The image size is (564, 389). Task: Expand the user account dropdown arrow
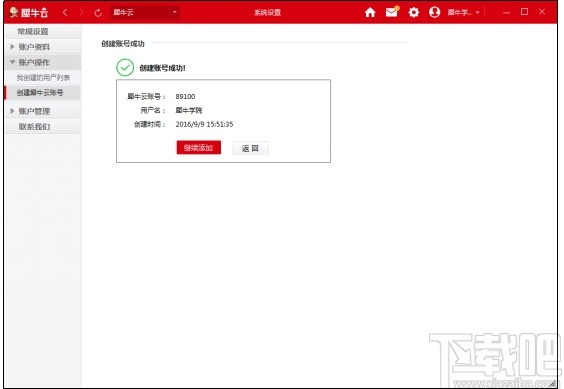click(478, 13)
